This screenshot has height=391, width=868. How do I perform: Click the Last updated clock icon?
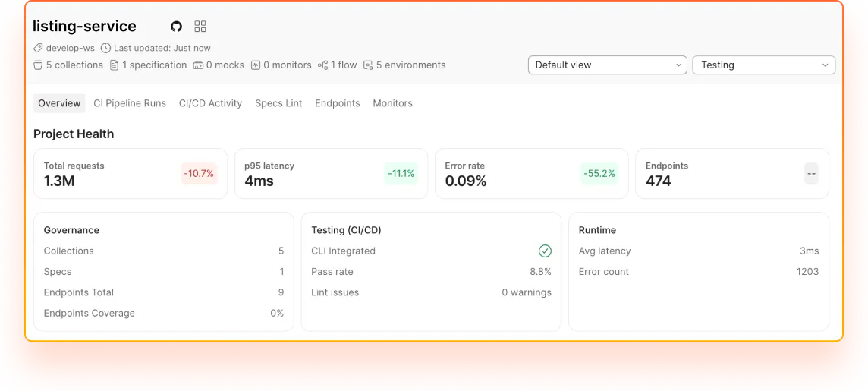tap(105, 48)
